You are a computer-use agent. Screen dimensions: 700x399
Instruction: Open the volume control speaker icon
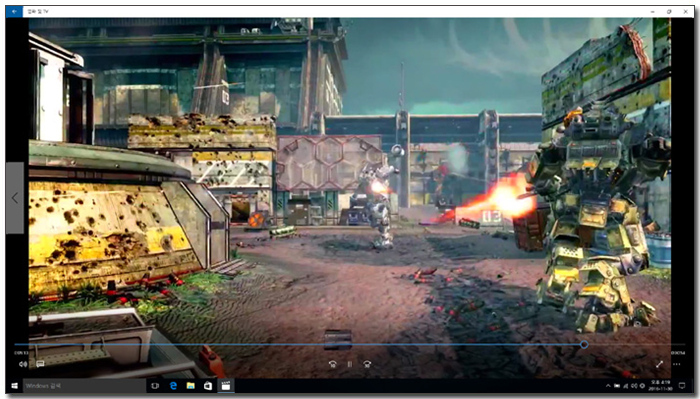click(23, 364)
